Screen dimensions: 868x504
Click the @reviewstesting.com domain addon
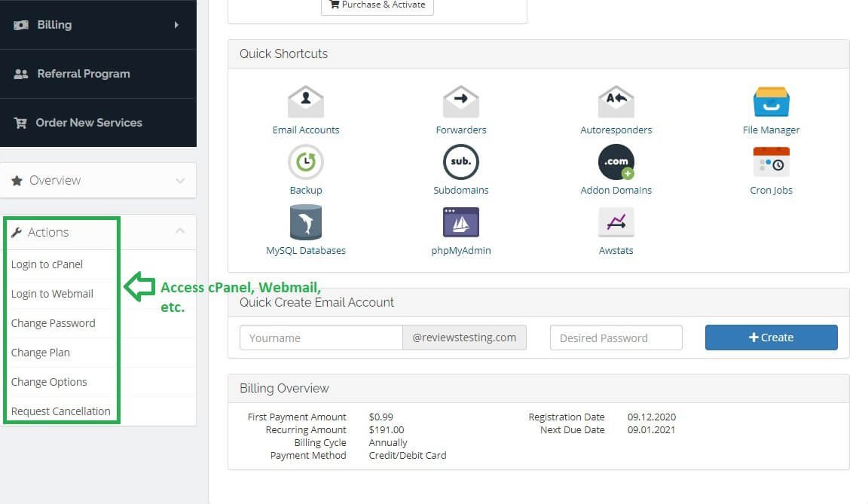click(x=464, y=338)
